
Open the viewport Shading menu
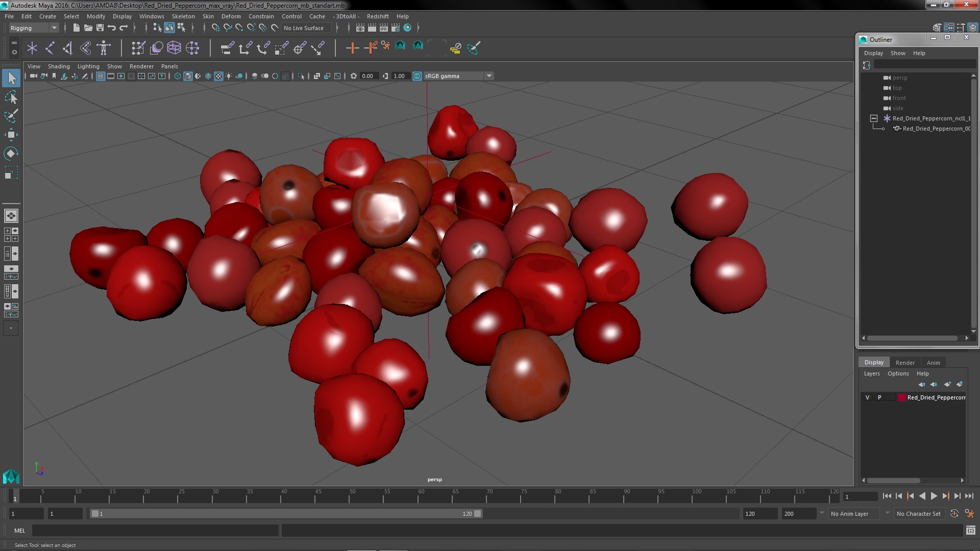[x=59, y=66]
